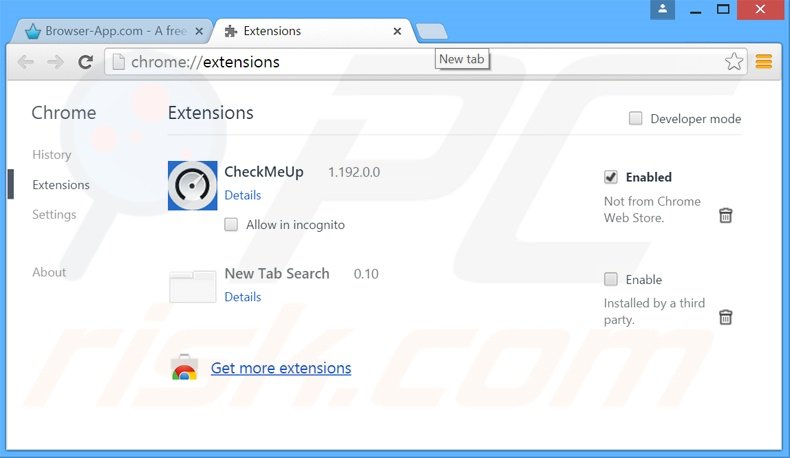Follow the Get more extensions link
This screenshot has width=790, height=458.
pos(281,368)
